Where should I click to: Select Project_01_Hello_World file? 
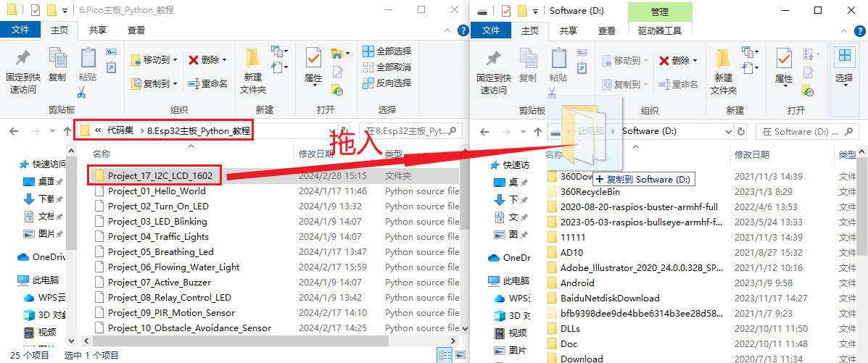pyautogui.click(x=157, y=191)
